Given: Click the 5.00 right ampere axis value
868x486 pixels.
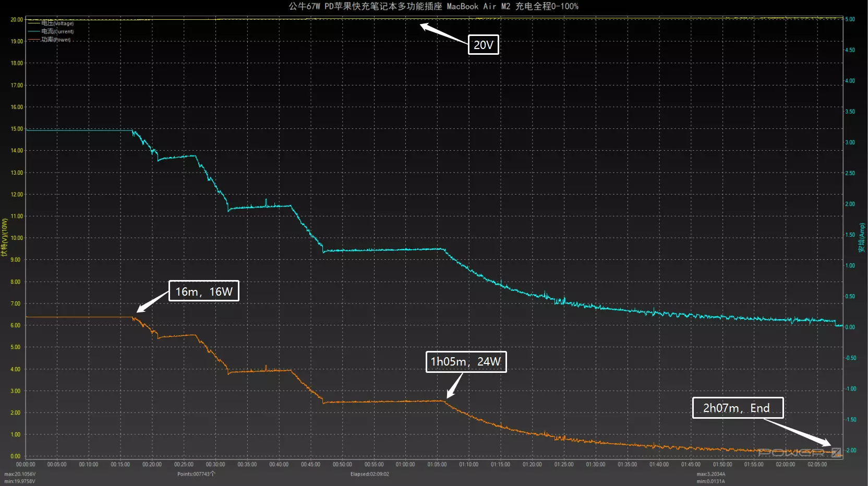Looking at the screenshot, I should pyautogui.click(x=850, y=19).
